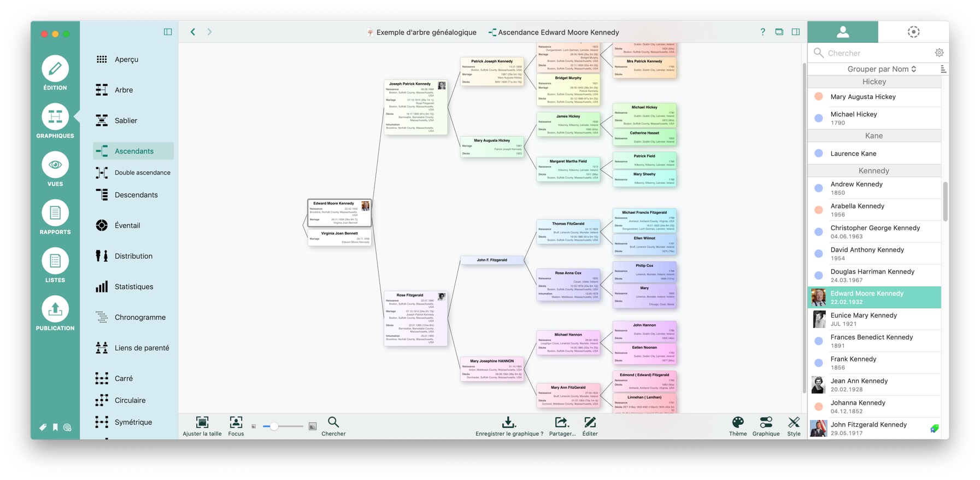Image resolution: width=980 pixels, height=480 pixels.
Task: Click the Exemple d'arbre généalogique title link
Action: coord(421,32)
